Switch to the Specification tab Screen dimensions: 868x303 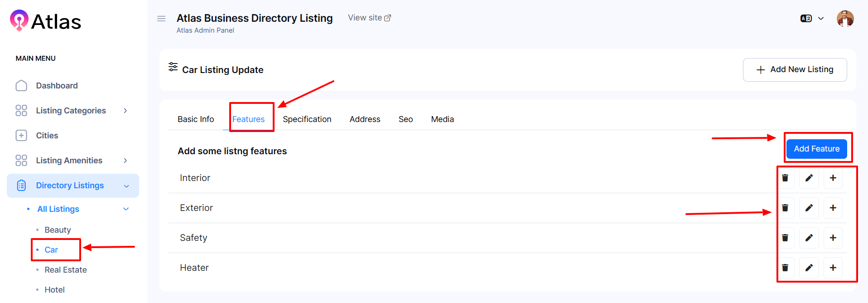tap(307, 119)
